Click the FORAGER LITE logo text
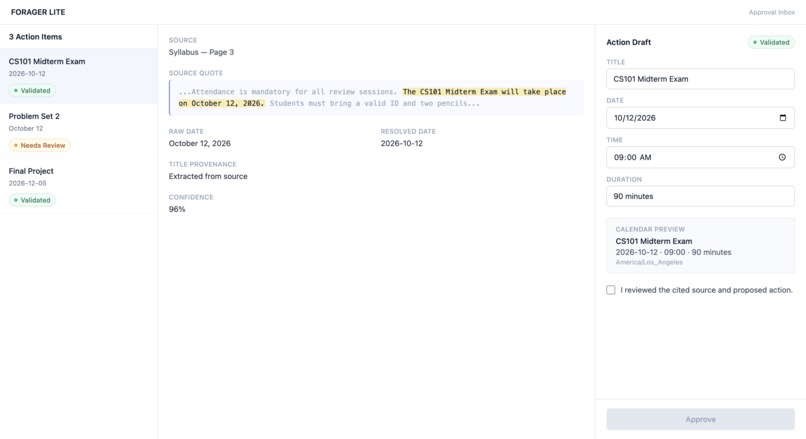The width and height of the screenshot is (806, 439). point(38,12)
